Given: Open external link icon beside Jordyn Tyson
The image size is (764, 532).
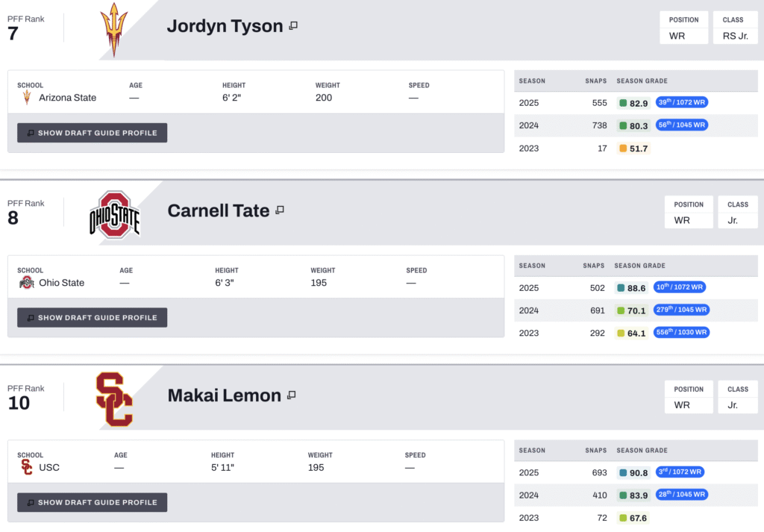Looking at the screenshot, I should (x=293, y=26).
